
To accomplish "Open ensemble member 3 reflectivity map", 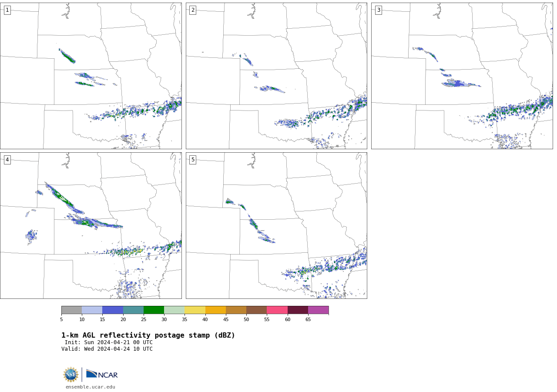I will [x=462, y=76].
